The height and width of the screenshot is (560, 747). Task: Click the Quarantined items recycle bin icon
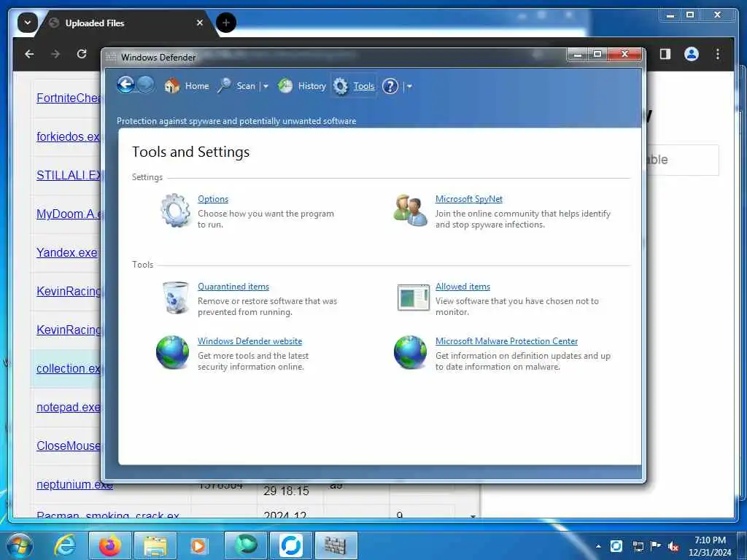(x=175, y=297)
